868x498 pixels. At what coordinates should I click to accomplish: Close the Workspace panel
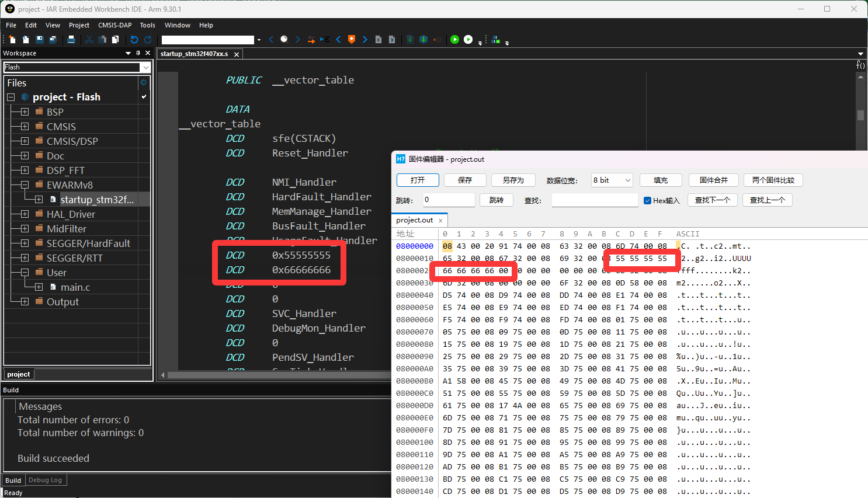click(x=148, y=53)
